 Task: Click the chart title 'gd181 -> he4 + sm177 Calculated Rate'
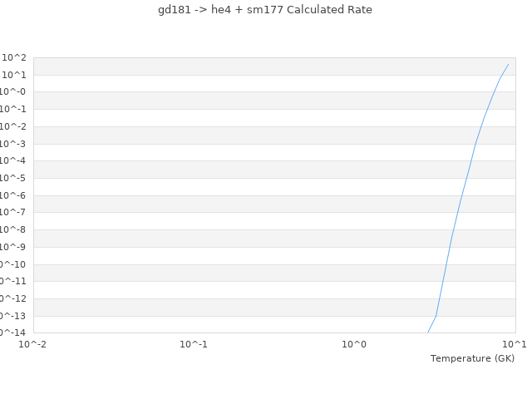(x=265, y=10)
